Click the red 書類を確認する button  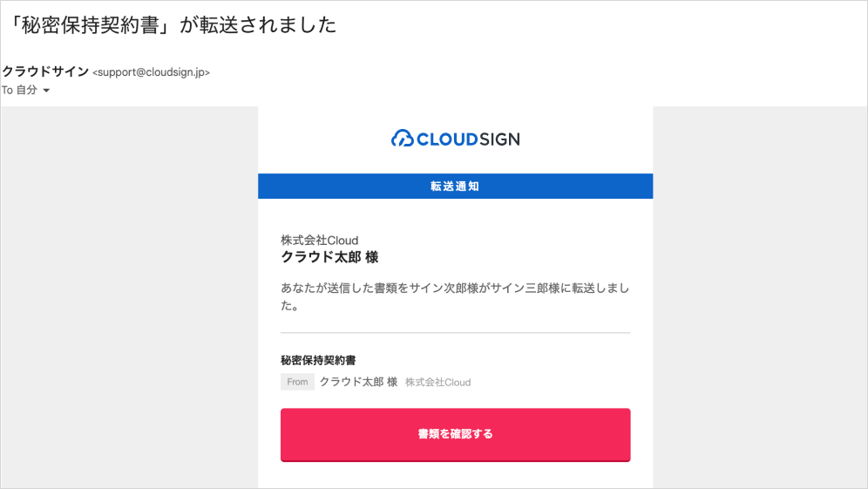tap(455, 435)
